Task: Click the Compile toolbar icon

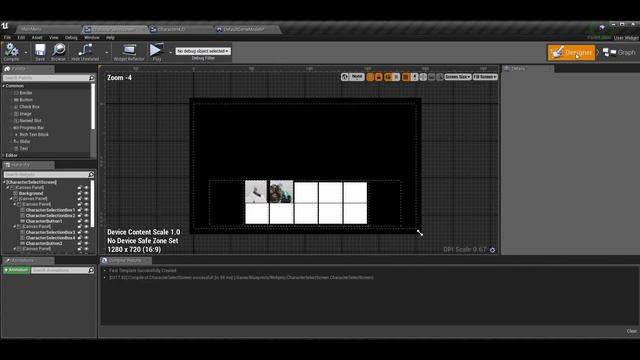Action: tap(11, 51)
